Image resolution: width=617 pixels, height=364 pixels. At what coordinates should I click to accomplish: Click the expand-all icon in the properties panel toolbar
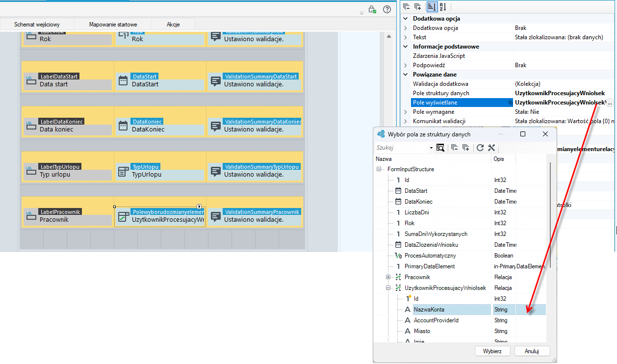(418, 7)
